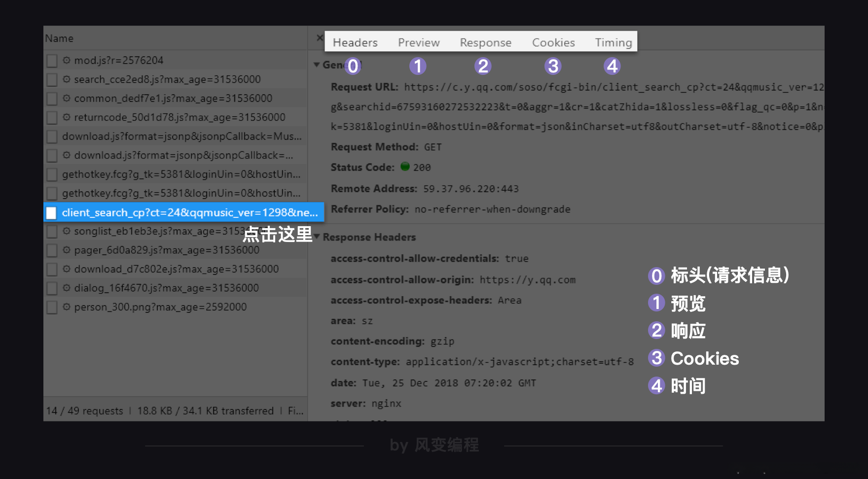Click the gear icon next to dialog_16f4670.js

pyautogui.click(x=67, y=288)
